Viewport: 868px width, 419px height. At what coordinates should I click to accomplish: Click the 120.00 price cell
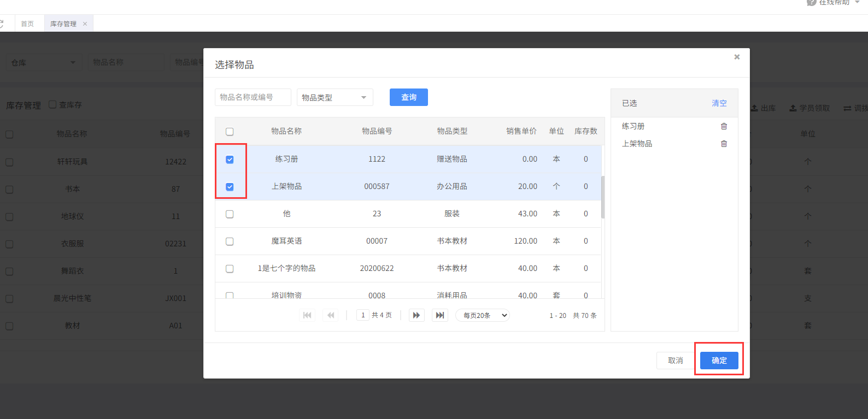[x=526, y=241]
